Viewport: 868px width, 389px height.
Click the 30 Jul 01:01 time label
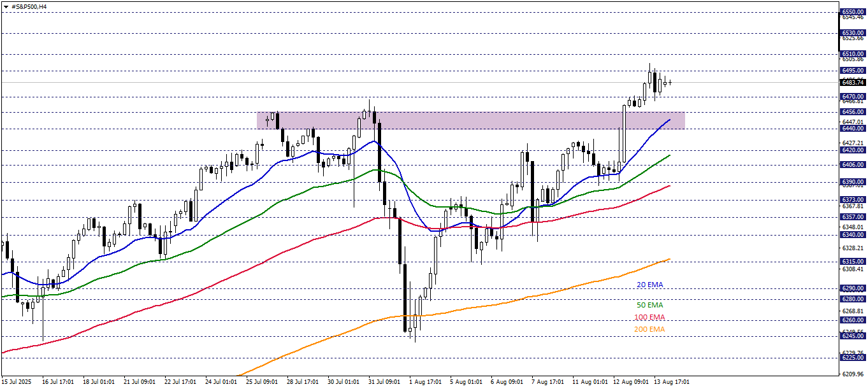click(343, 382)
